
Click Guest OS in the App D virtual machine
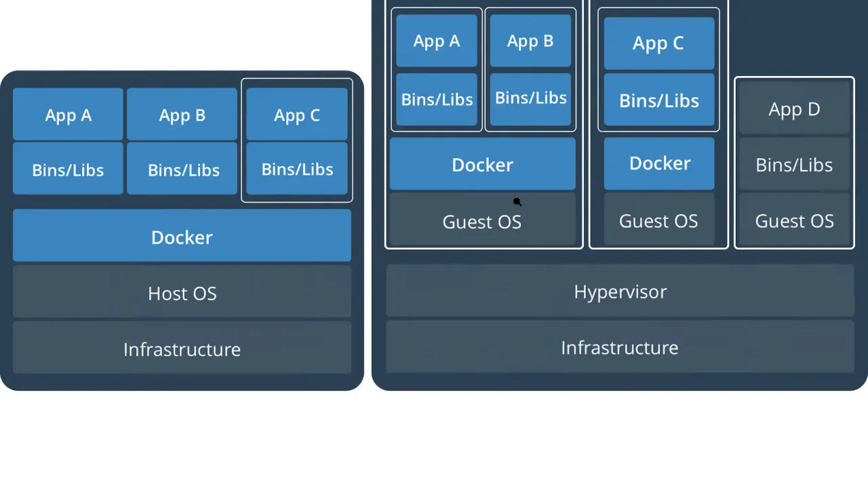(x=794, y=220)
